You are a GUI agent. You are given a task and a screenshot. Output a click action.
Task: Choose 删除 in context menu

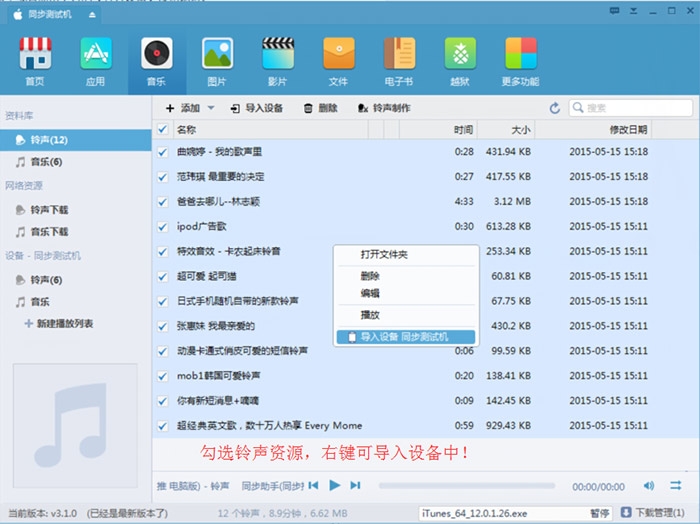point(406,276)
